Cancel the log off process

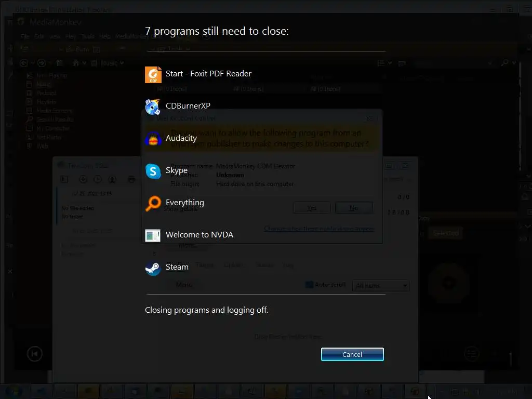pyautogui.click(x=352, y=354)
